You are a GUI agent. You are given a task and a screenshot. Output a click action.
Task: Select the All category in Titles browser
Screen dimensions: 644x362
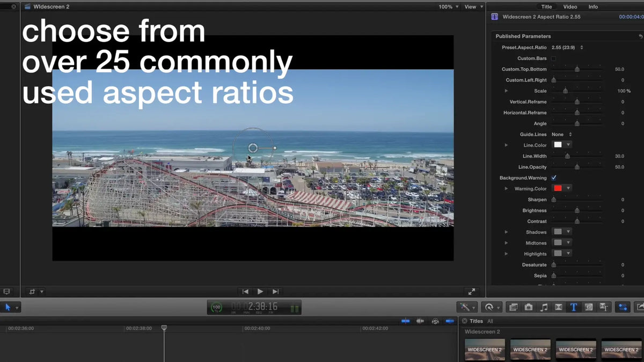(490, 321)
